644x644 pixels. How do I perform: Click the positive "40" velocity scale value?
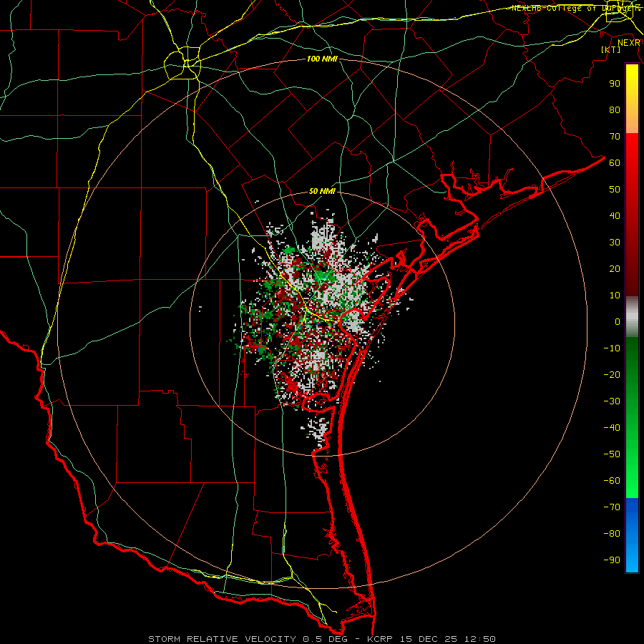(615, 216)
